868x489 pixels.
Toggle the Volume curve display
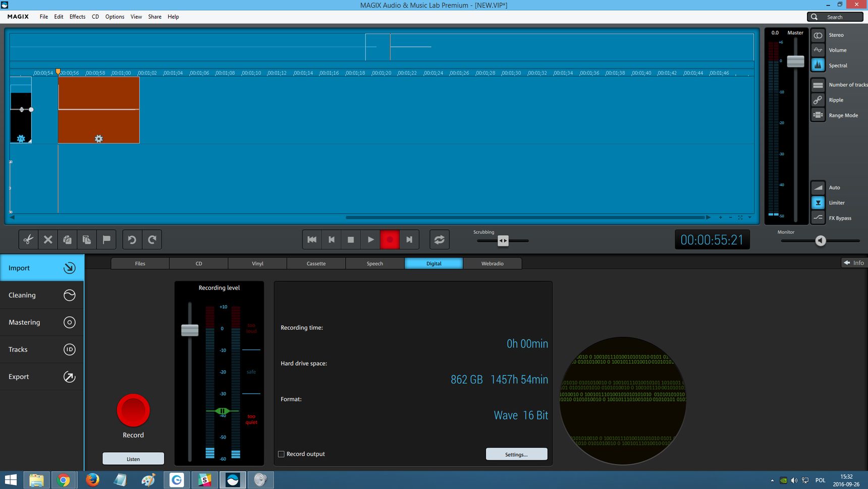(818, 50)
